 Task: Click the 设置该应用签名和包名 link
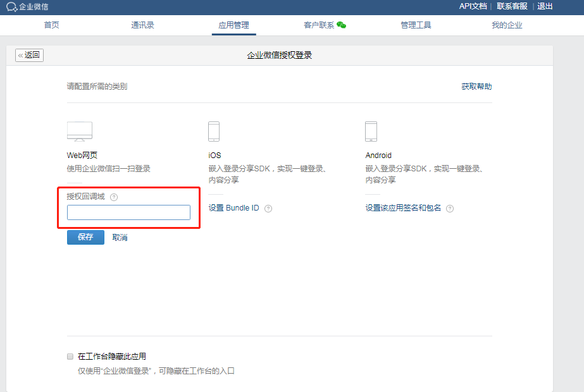pyautogui.click(x=403, y=208)
